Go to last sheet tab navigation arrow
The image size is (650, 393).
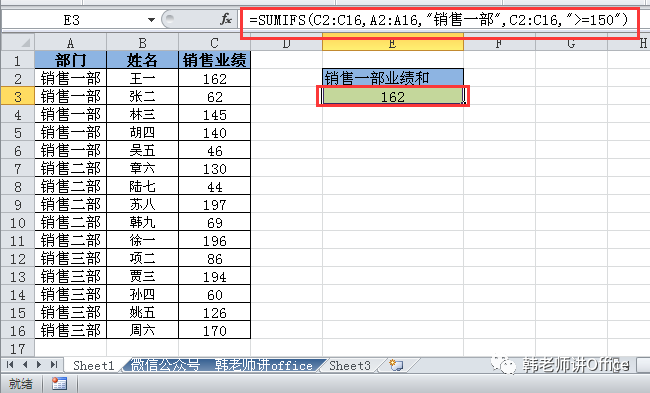pyautogui.click(x=54, y=365)
